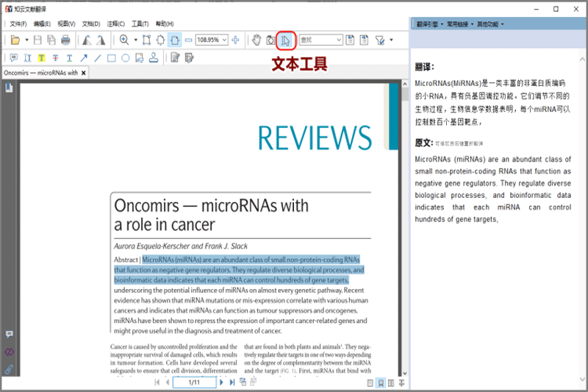The width and height of the screenshot is (588, 392).
Task: Go to next page arrow
Action: (x=221, y=382)
